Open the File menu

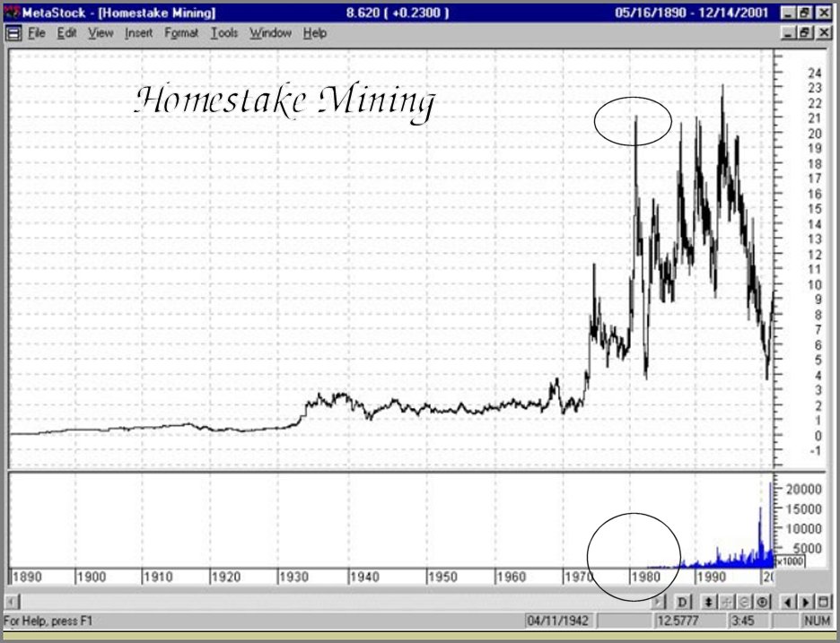(36, 33)
